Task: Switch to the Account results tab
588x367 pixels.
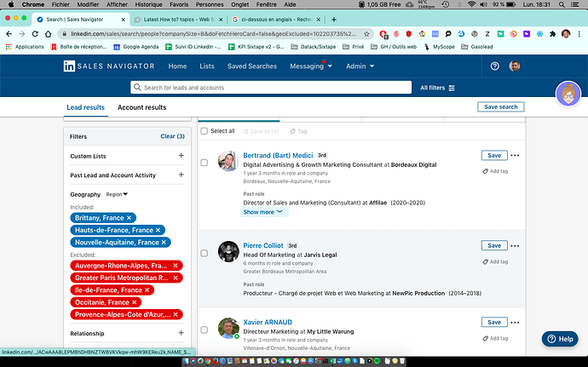Action: [141, 107]
